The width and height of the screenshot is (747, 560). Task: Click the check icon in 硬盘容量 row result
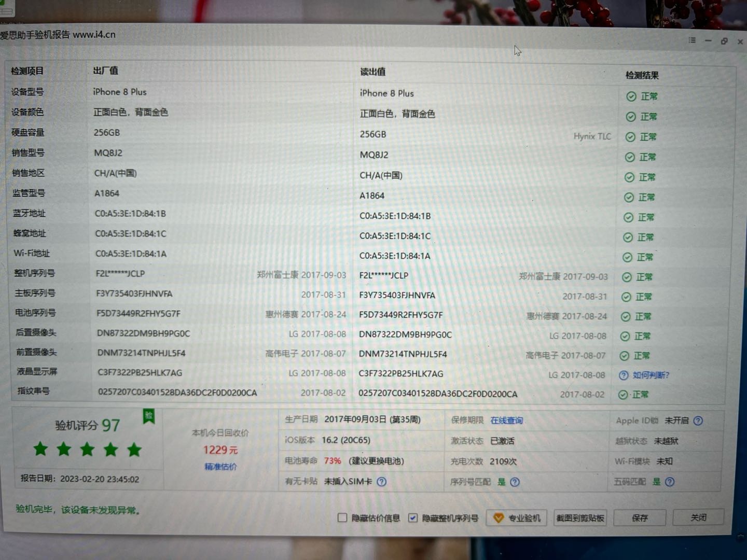(630, 137)
